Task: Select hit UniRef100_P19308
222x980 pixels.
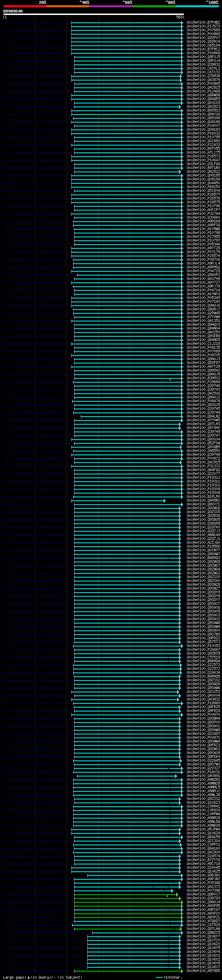Action: pyautogui.click(x=203, y=493)
